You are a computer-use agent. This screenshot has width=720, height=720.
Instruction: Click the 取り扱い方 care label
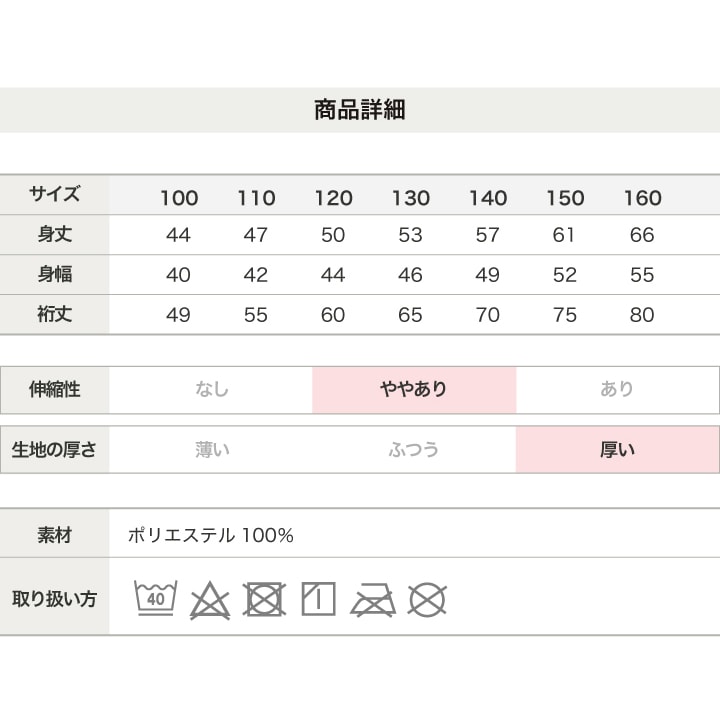coord(55,600)
